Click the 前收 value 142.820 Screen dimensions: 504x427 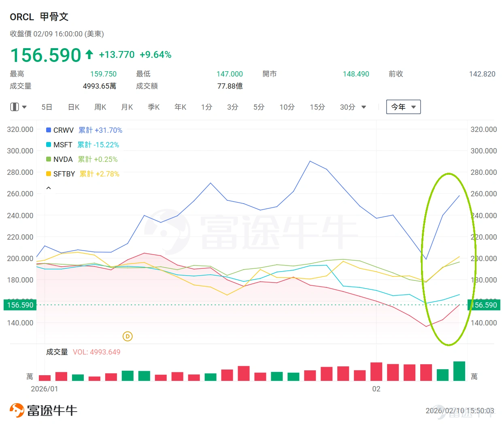(x=482, y=74)
